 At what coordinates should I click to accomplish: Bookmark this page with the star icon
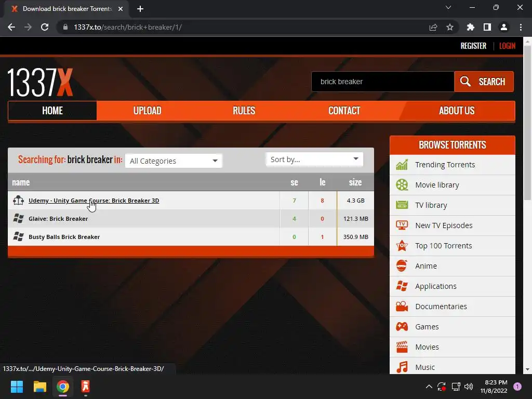point(450,27)
